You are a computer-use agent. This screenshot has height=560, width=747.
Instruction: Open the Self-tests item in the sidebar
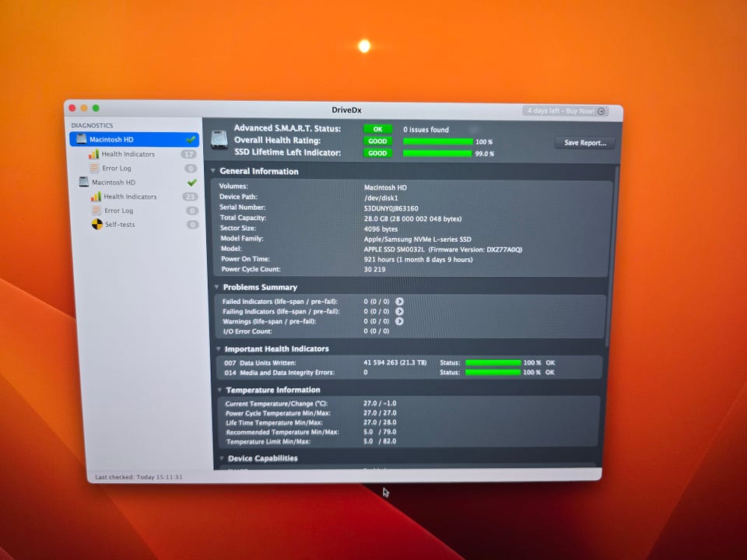pos(120,225)
